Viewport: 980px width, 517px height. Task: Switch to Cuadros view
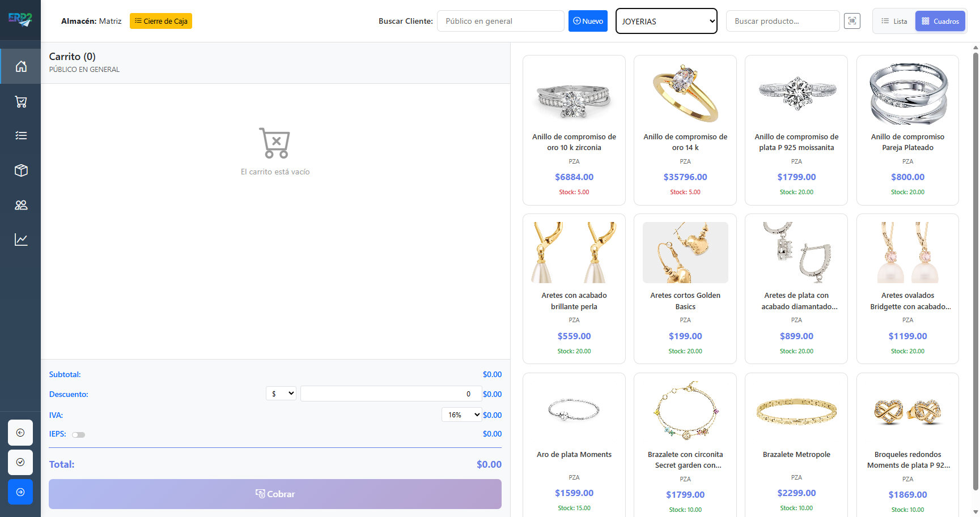(x=940, y=21)
